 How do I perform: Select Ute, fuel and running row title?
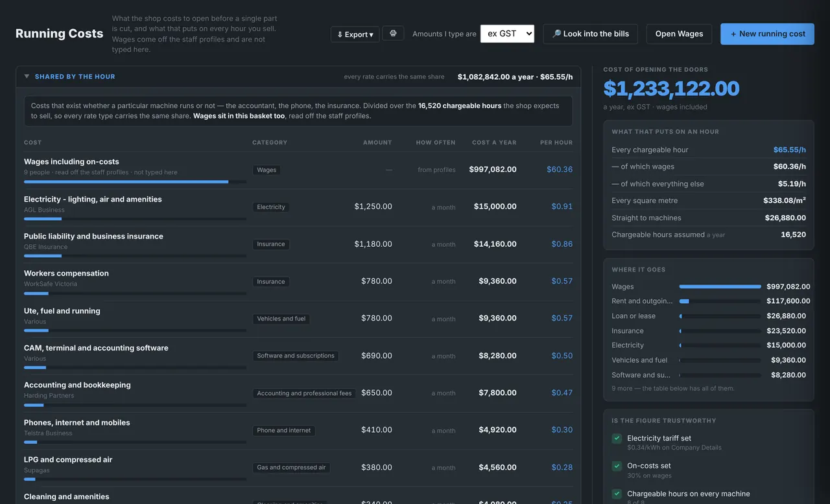62,310
